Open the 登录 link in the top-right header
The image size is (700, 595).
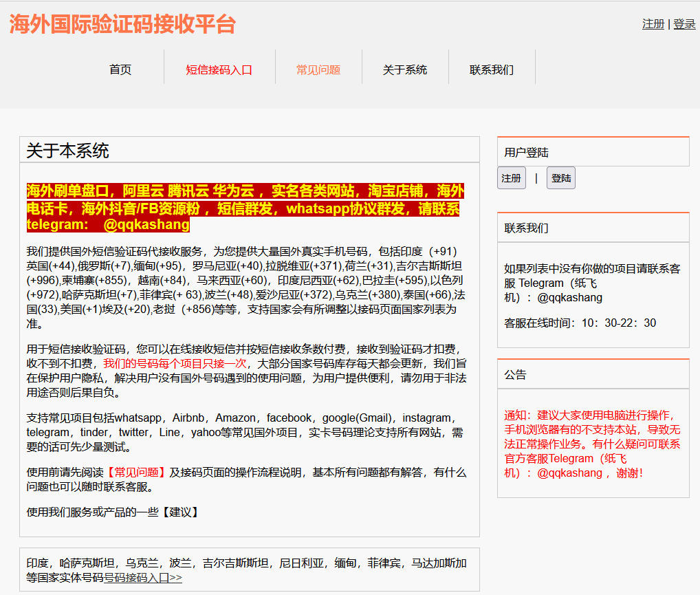click(x=684, y=24)
